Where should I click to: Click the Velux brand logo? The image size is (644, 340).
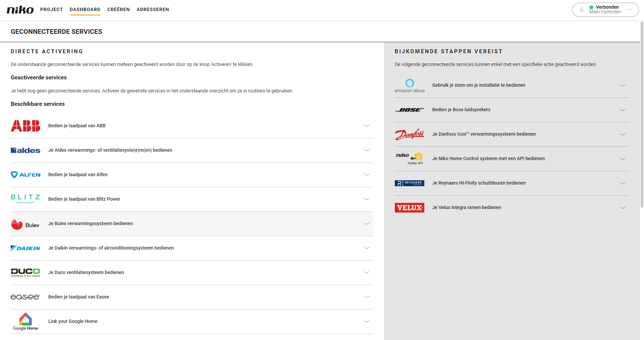pos(409,208)
